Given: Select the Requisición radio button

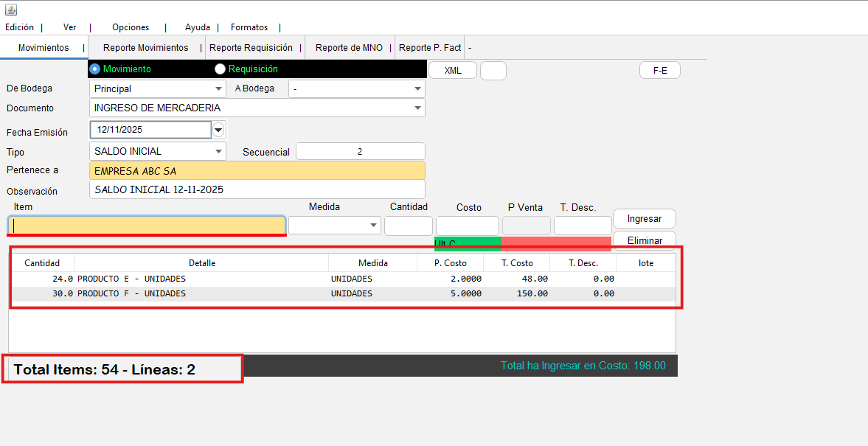Looking at the screenshot, I should click(220, 69).
